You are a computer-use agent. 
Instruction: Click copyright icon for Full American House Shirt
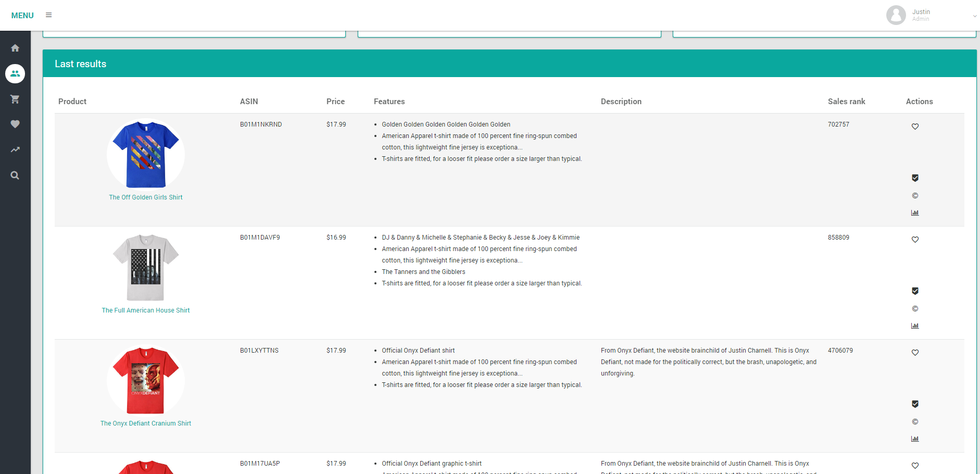915,309
